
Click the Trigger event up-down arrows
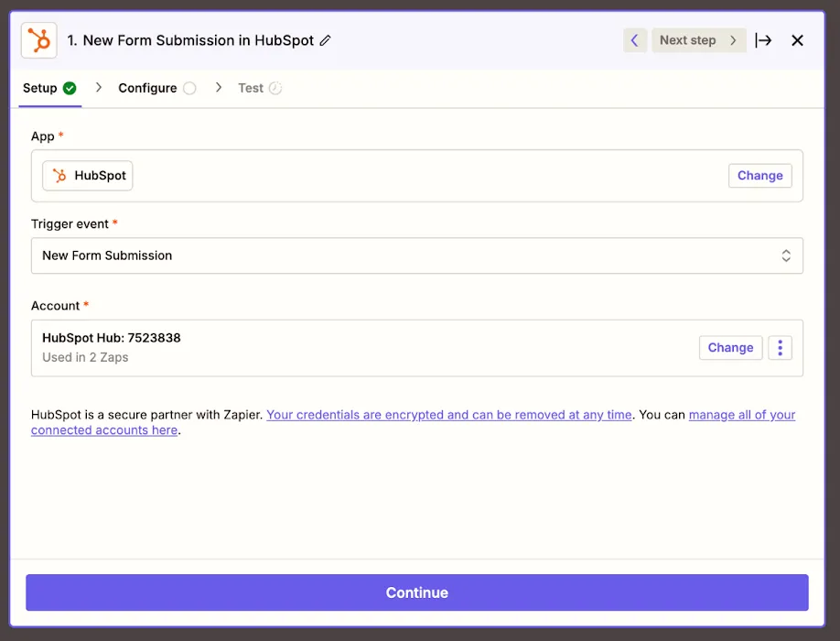[x=786, y=255]
